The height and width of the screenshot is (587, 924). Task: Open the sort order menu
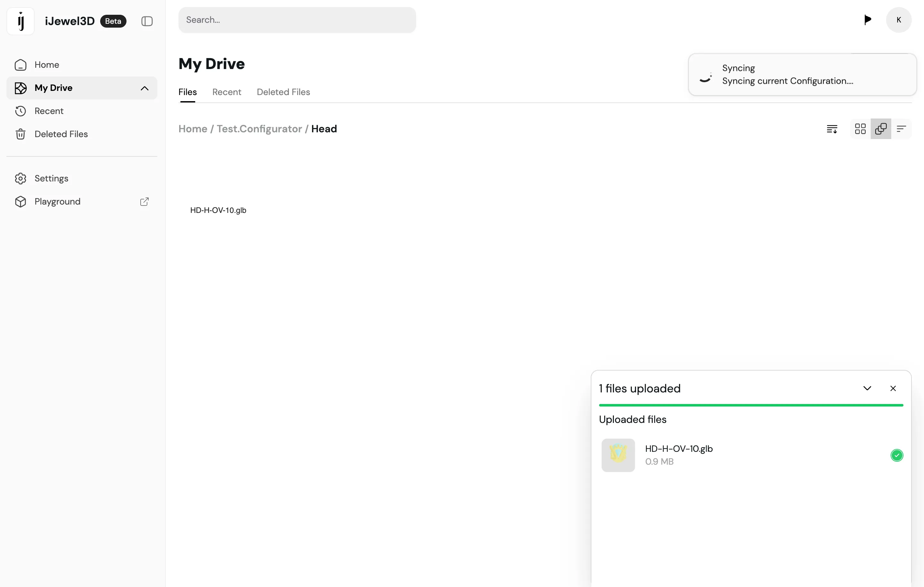pyautogui.click(x=832, y=129)
